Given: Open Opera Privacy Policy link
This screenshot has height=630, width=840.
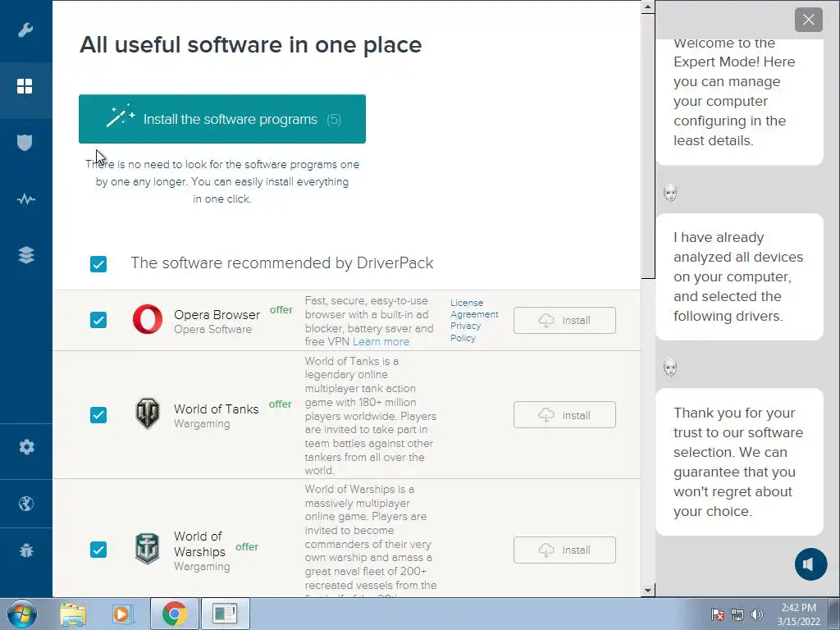Looking at the screenshot, I should click(x=466, y=332).
